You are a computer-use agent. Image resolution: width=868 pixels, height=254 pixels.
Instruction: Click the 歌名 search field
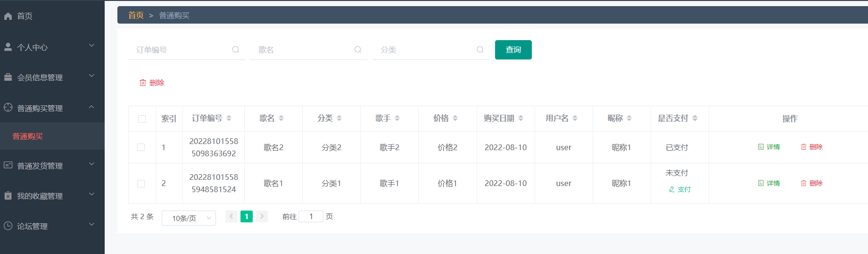click(309, 50)
